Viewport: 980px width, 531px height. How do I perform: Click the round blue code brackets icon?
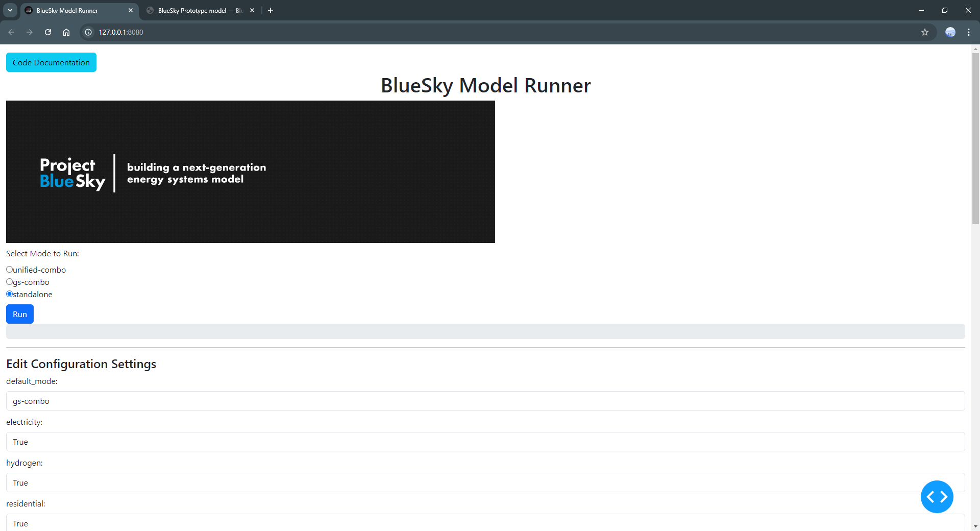(937, 497)
